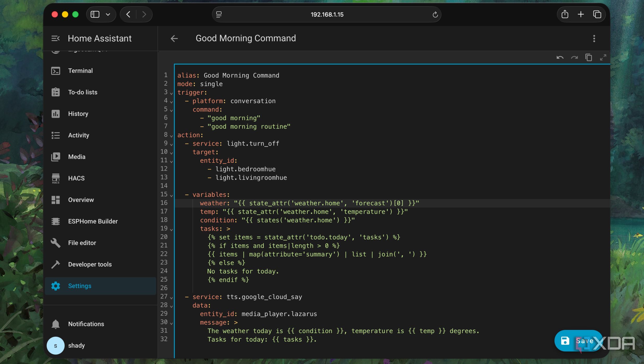This screenshot has width=644, height=364.
Task: Toggle the Safari sidebar
Action: tap(95, 15)
